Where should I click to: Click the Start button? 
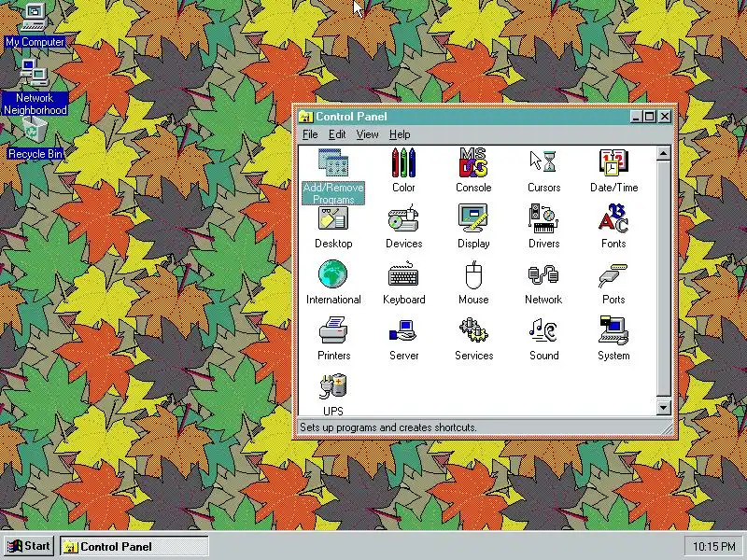(x=29, y=546)
